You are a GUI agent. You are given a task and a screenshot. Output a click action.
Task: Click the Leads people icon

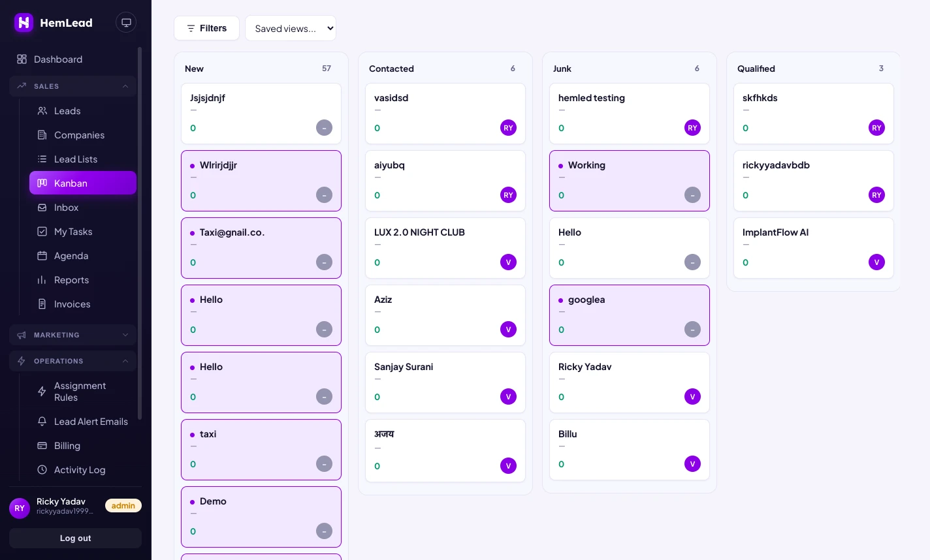point(42,111)
